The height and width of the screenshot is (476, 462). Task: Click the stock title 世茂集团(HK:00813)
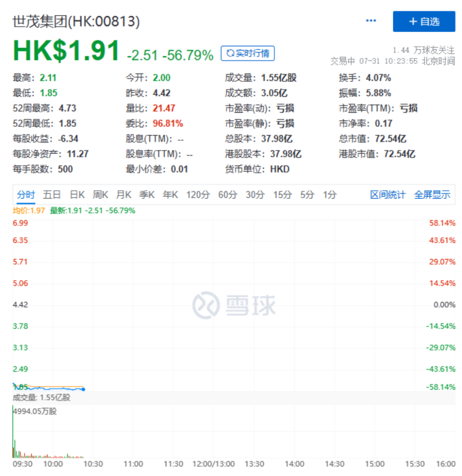[x=76, y=21]
